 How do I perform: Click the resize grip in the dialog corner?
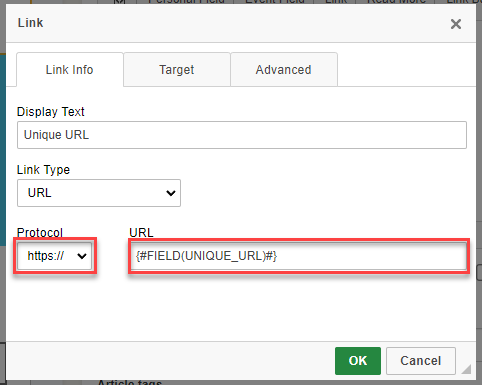466,369
